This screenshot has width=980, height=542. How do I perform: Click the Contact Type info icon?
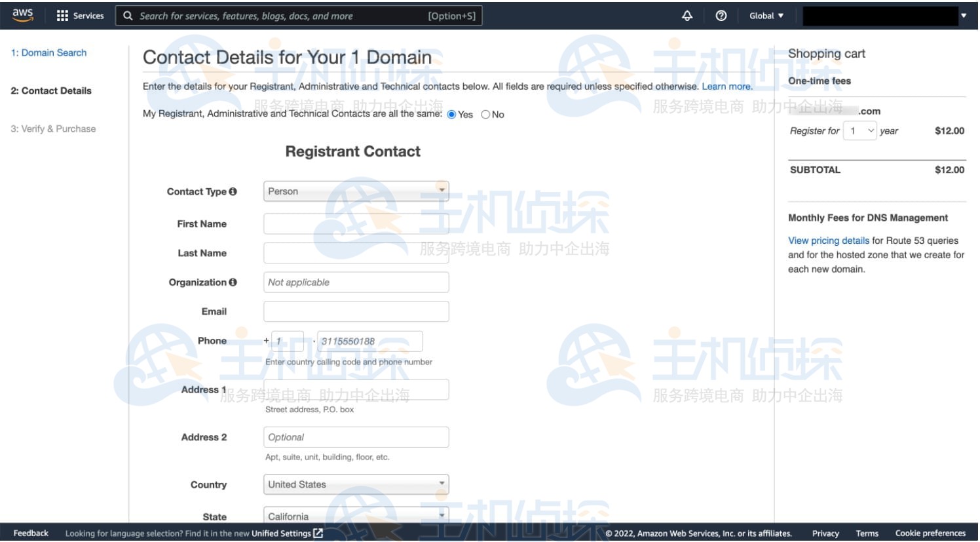pos(233,191)
